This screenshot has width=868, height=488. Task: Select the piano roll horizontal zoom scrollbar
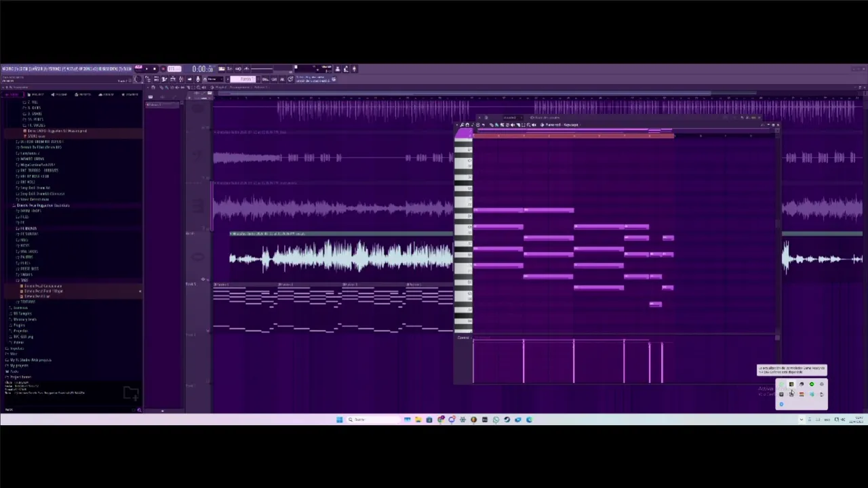coord(624,130)
